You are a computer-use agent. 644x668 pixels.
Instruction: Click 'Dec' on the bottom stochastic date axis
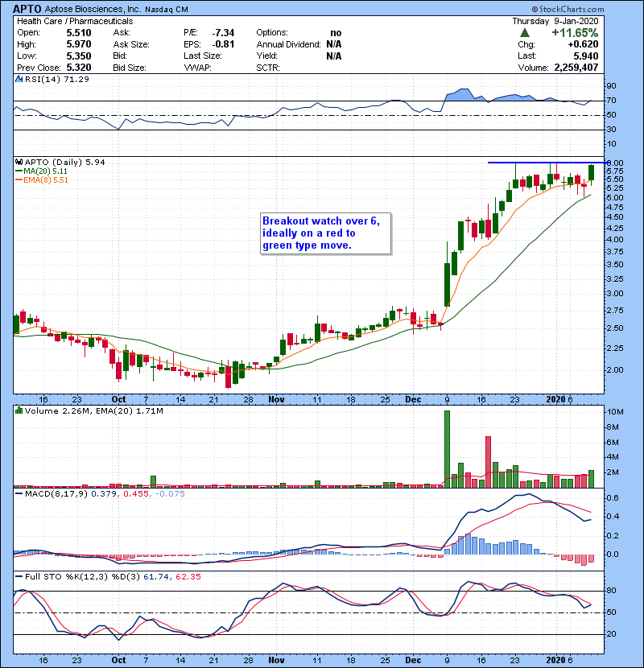pos(413,660)
